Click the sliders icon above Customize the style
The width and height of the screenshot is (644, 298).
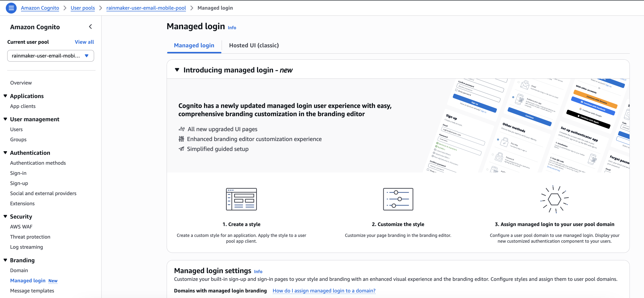[x=398, y=199]
